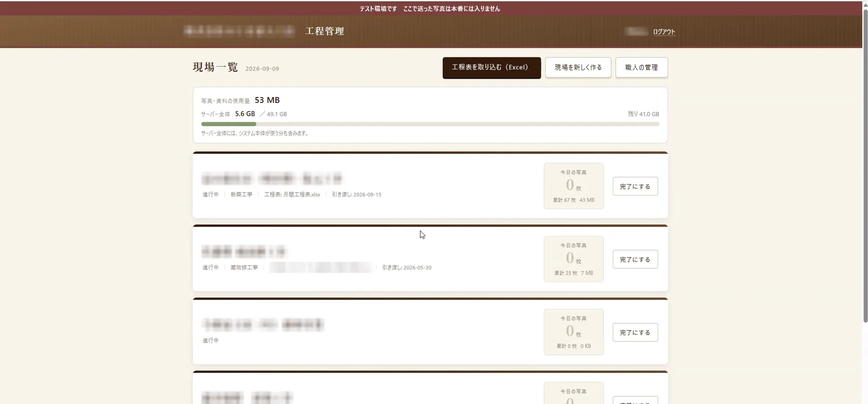The width and height of the screenshot is (868, 404).
Task: Click the テスト環境です banner text
Action: click(x=430, y=9)
